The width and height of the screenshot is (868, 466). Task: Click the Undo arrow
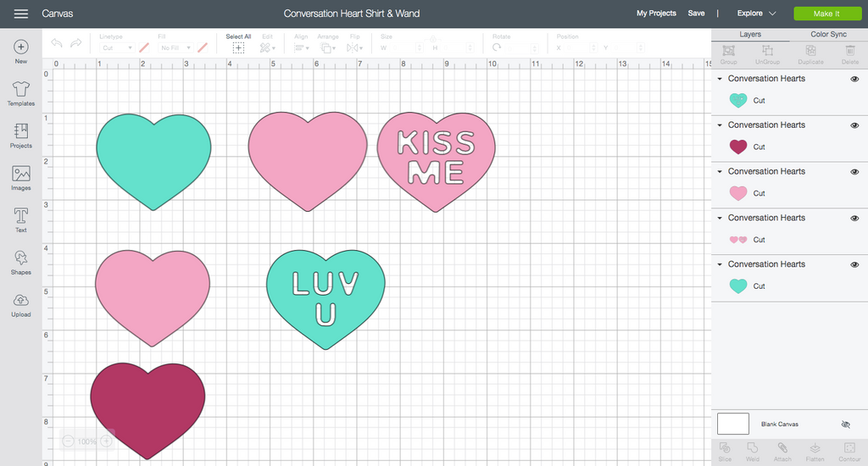[57, 43]
